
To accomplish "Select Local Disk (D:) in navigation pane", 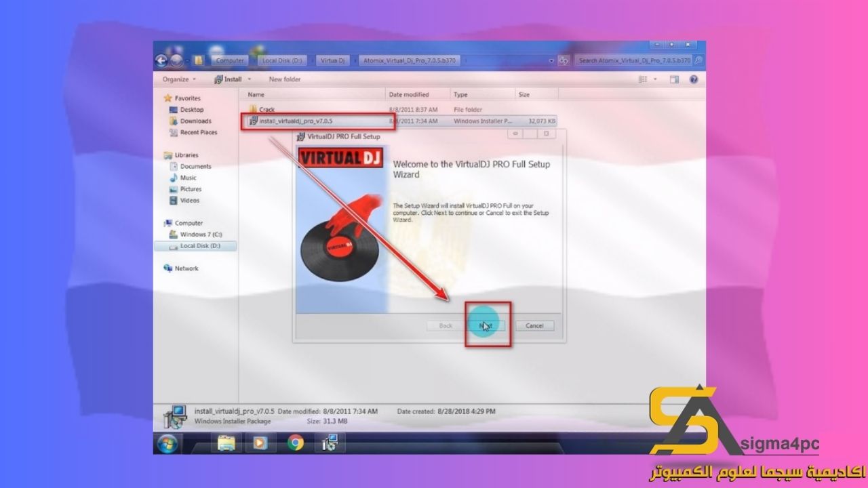I will pyautogui.click(x=200, y=246).
